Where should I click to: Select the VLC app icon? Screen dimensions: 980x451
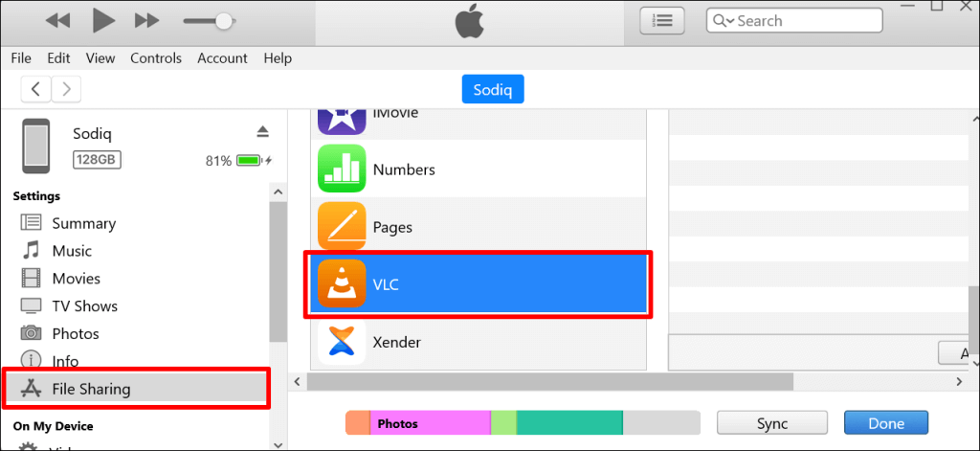pos(342,284)
